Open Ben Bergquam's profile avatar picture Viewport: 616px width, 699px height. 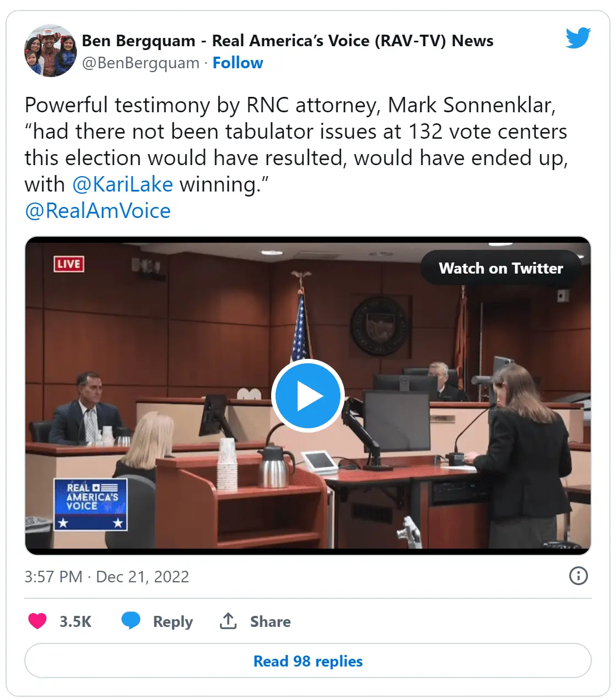point(51,51)
